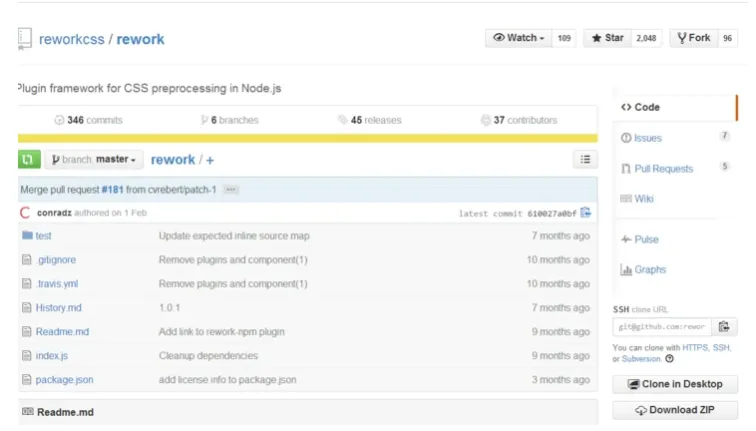Viewport: 756px width, 431px height.
Task: Select the Code tab in sidebar
Action: point(675,107)
